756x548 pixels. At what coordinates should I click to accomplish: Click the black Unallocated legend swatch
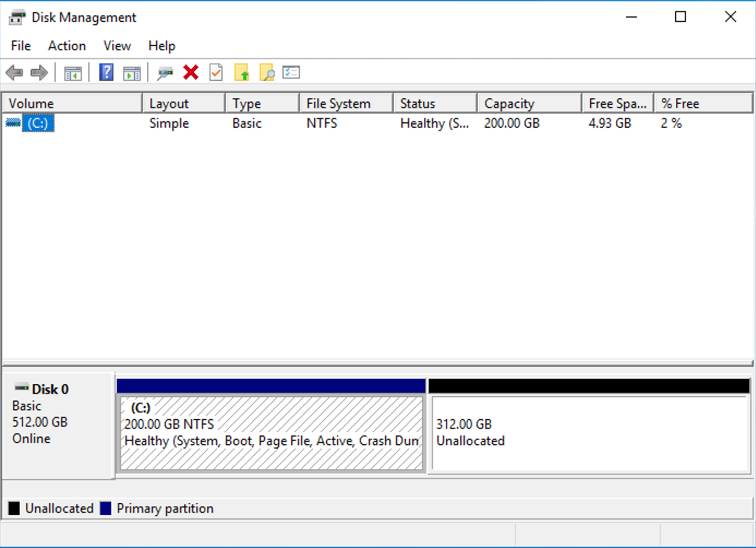tap(14, 509)
